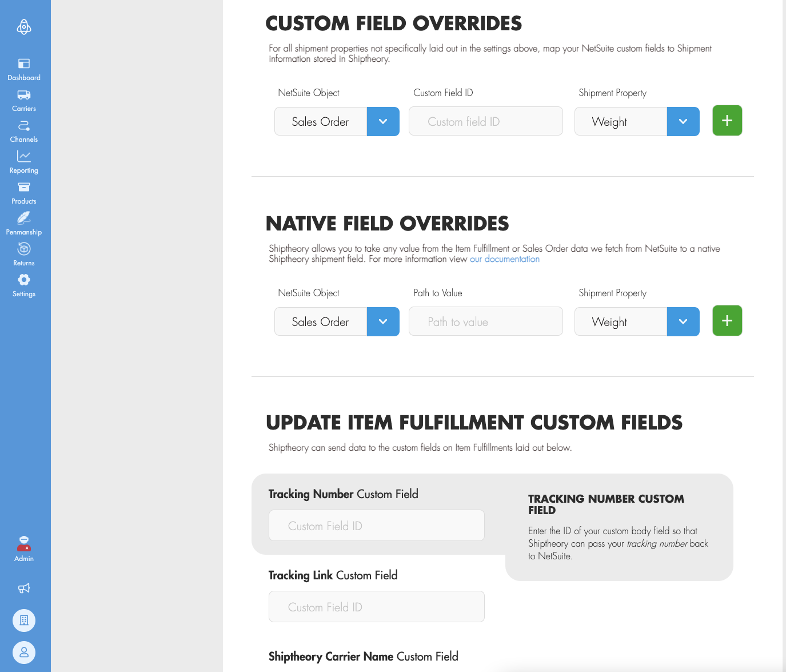This screenshot has width=786, height=672.
Task: Click the 'Reporting' sidebar label
Action: 24,170
